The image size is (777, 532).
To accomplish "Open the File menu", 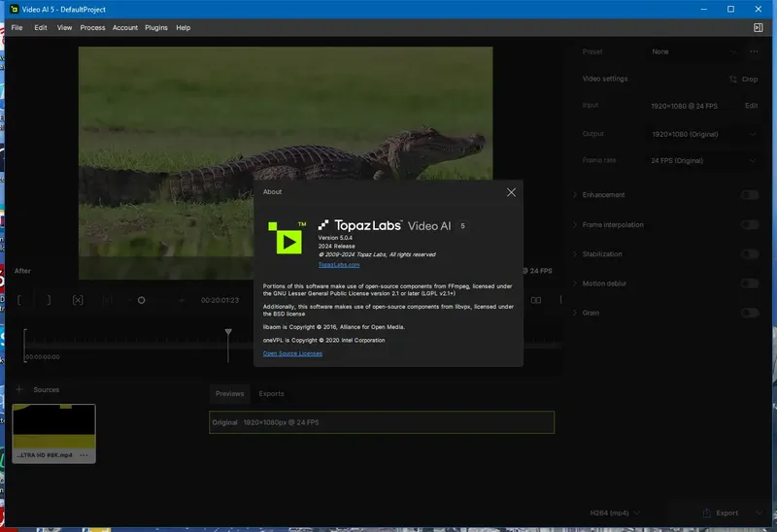I will coord(17,28).
